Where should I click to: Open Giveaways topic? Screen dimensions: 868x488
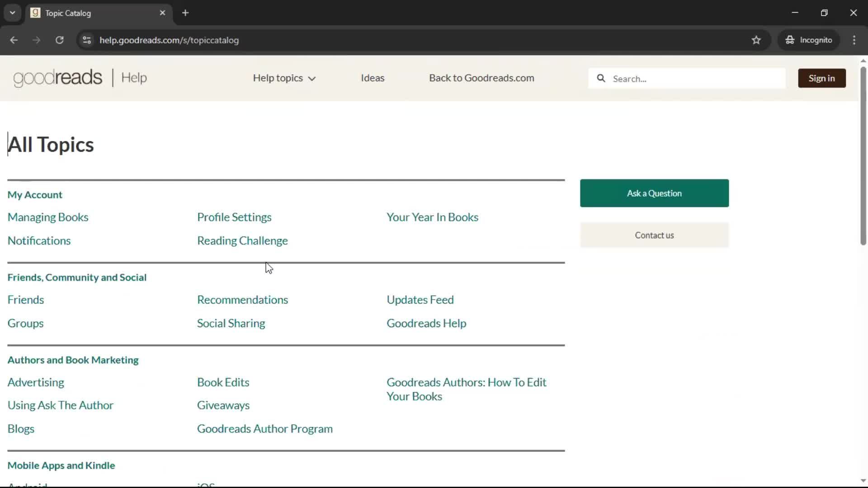pos(223,405)
